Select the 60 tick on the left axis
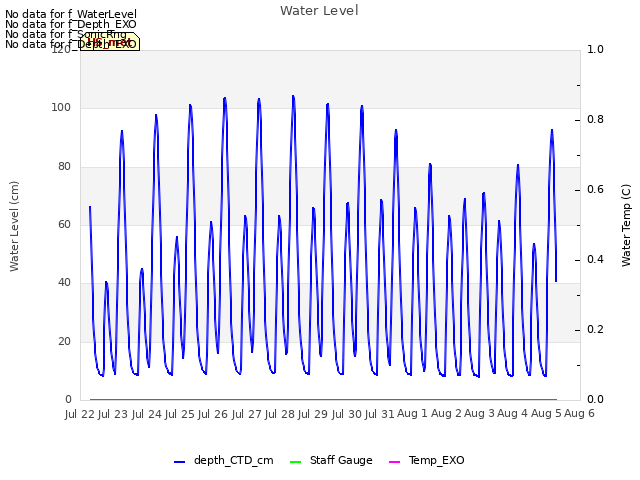Image resolution: width=640 pixels, height=480 pixels. coord(64,224)
